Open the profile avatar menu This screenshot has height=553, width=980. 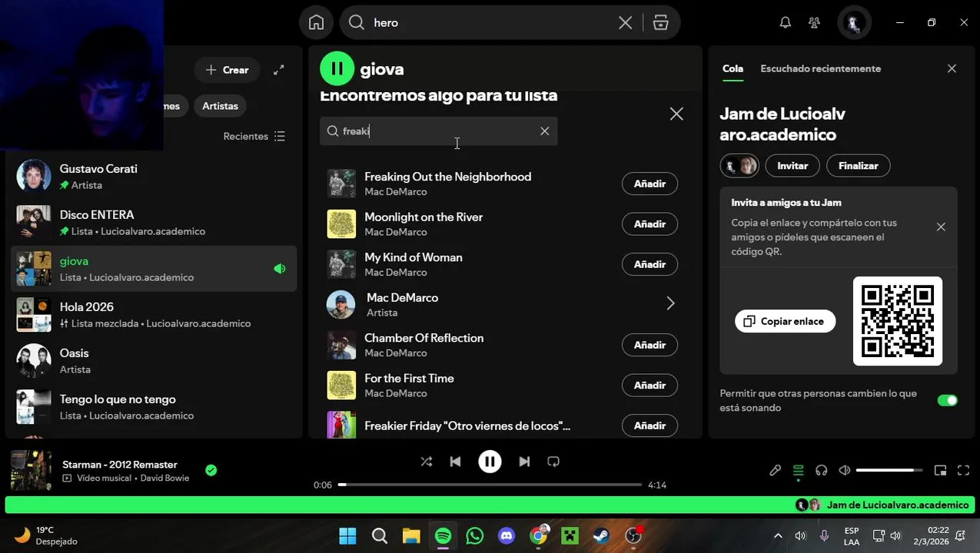(x=853, y=22)
